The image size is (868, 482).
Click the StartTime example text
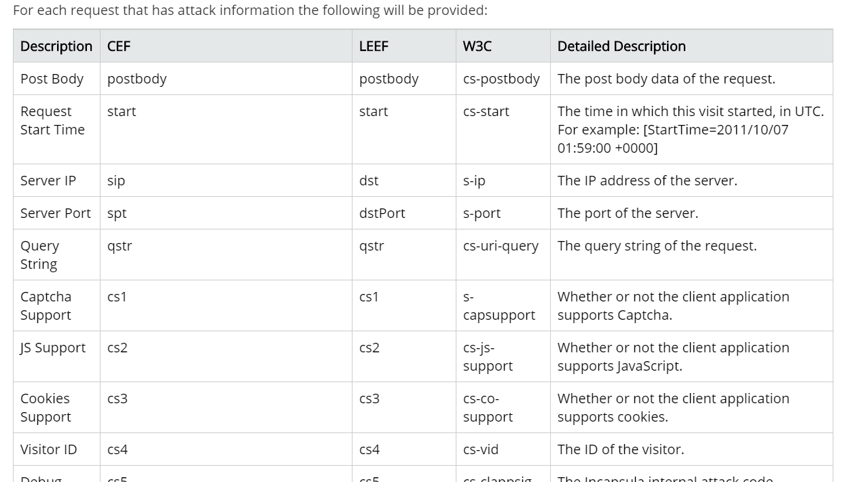point(672,138)
